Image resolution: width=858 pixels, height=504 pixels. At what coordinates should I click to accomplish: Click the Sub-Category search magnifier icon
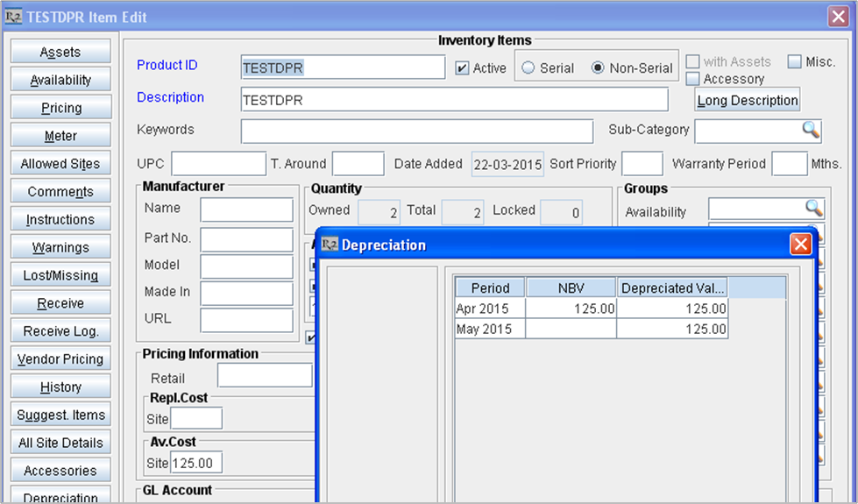(x=811, y=130)
